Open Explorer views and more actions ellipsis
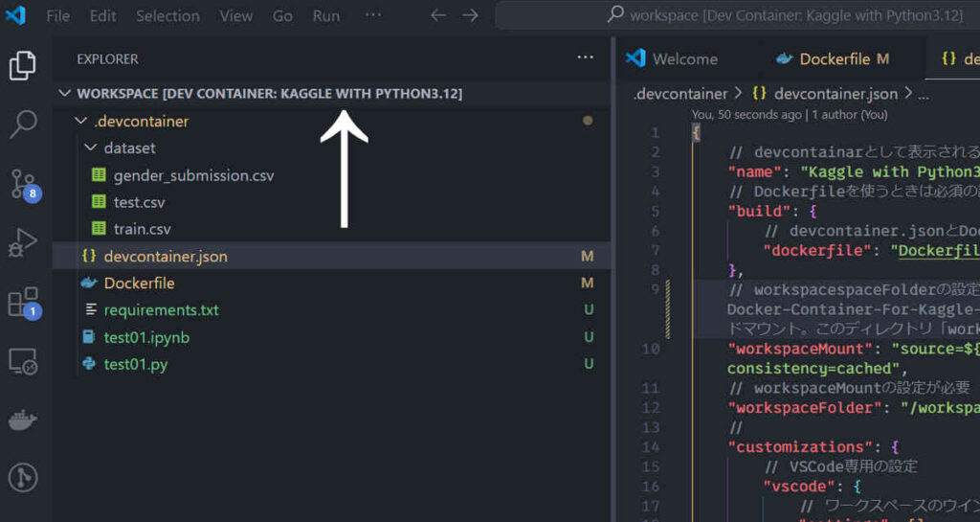The width and height of the screenshot is (980, 522). point(585,58)
